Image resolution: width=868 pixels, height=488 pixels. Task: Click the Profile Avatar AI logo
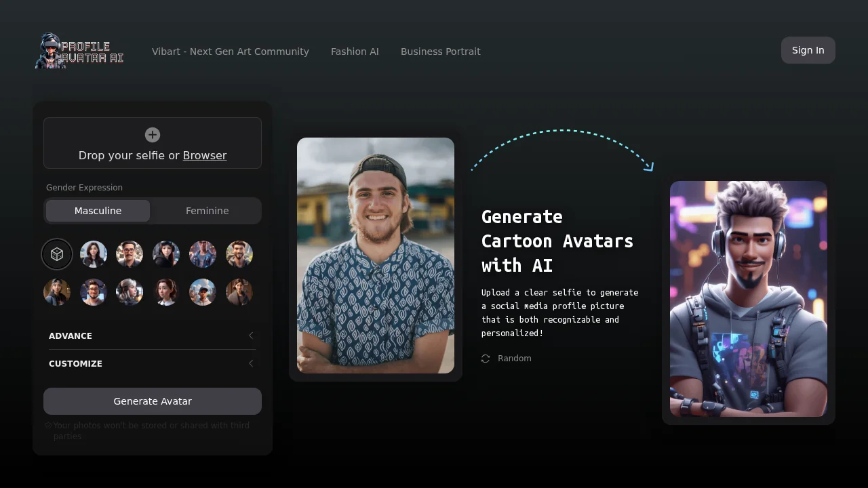tap(79, 51)
